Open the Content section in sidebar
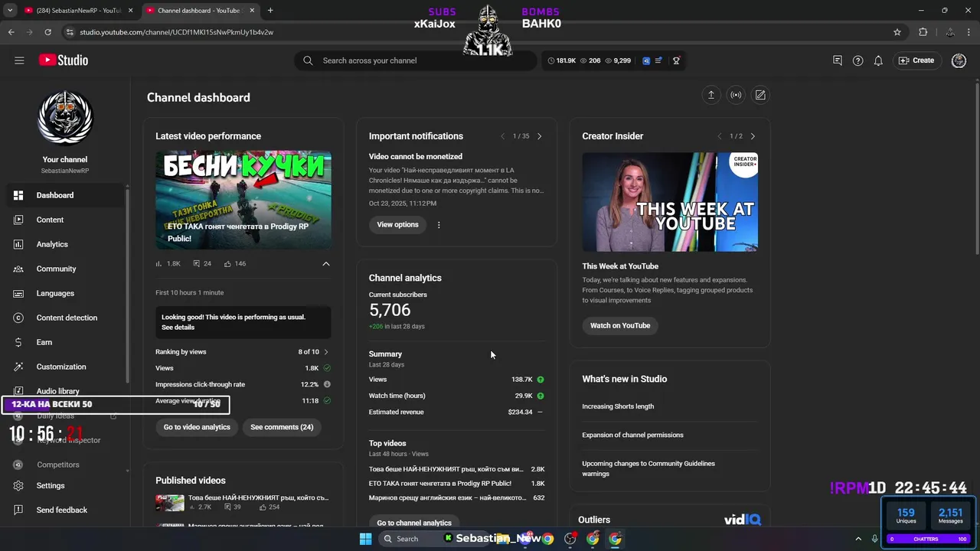This screenshot has width=980, height=551. 65,220
